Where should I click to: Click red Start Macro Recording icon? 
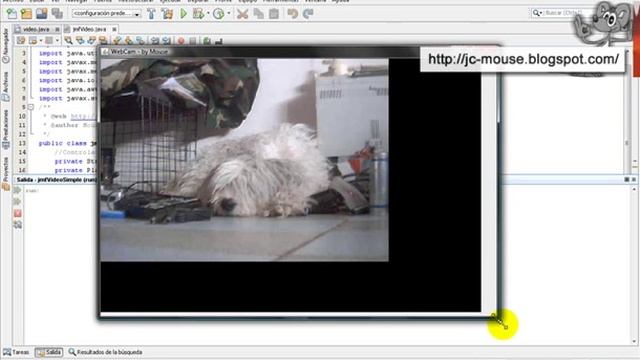(x=181, y=40)
